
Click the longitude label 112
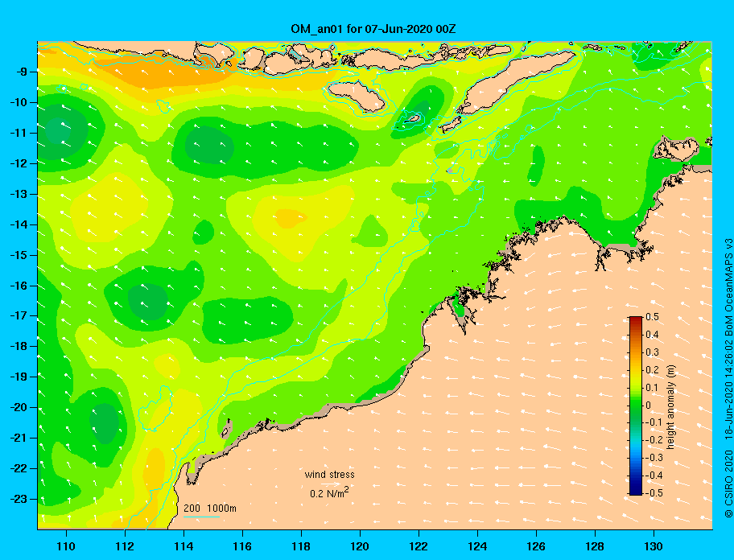coord(125,546)
